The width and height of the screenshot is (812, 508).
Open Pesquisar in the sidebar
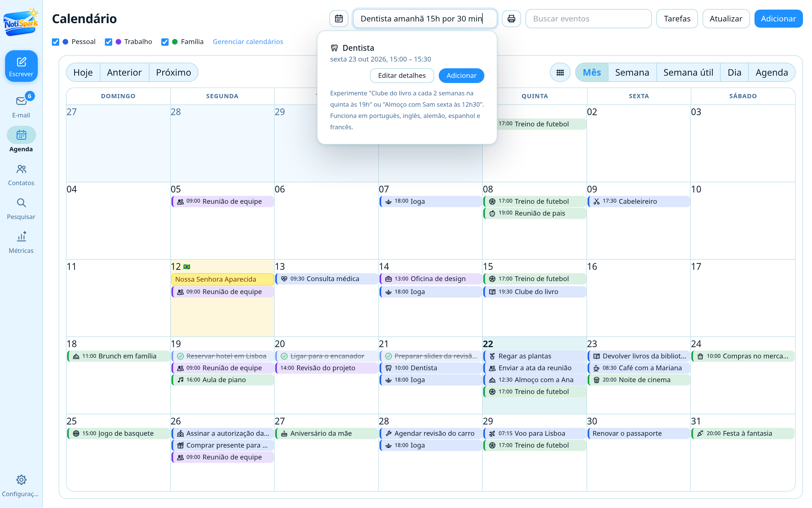click(21, 209)
